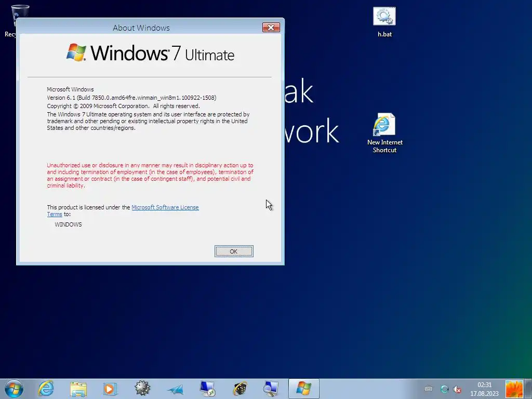Image resolution: width=532 pixels, height=399 pixels.
Task: Open Windows Media Player from the taskbar
Action: point(110,389)
